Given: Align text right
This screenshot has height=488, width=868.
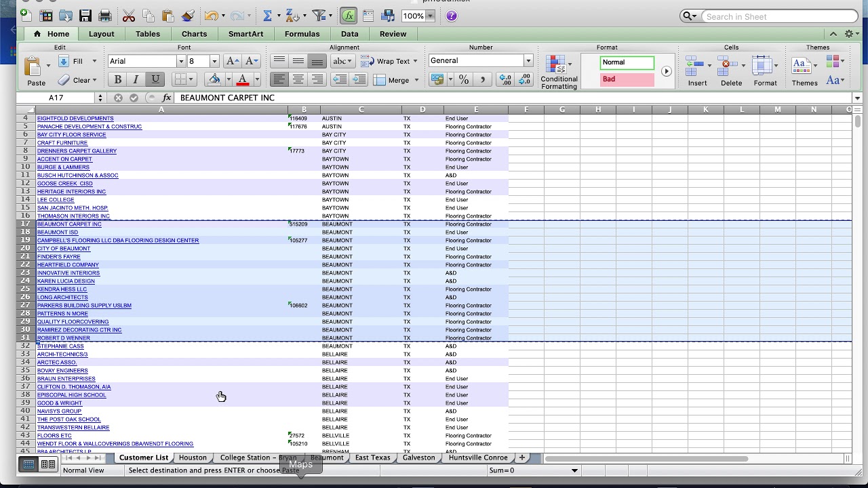Looking at the screenshot, I should coord(317,79).
